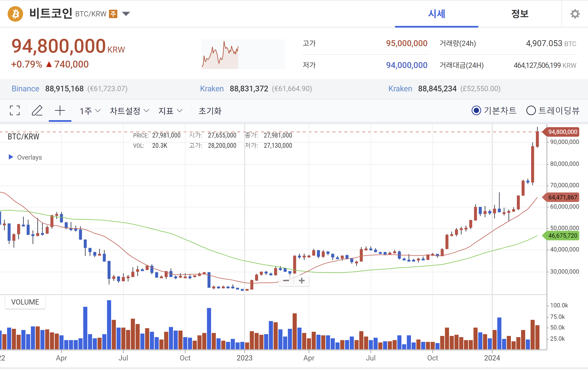Open the 정보 tab
Screen dimensions: 588x369
point(520,14)
